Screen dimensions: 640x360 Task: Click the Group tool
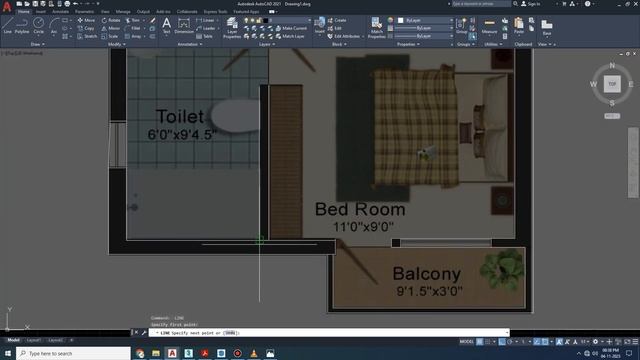[461, 25]
